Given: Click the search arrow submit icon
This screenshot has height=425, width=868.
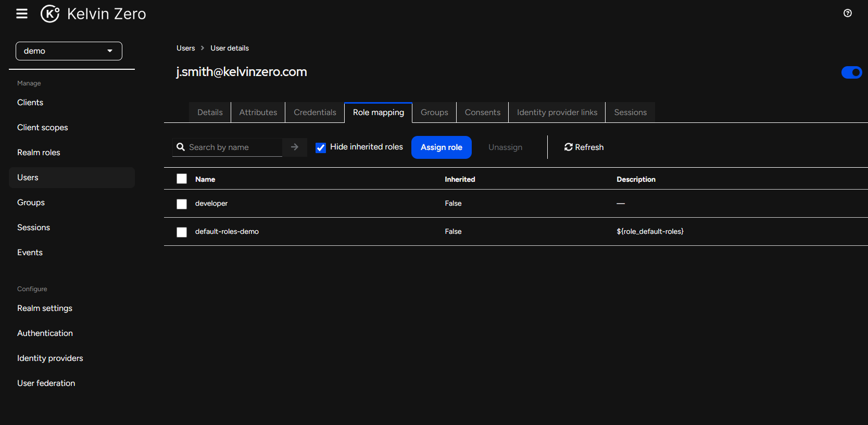Looking at the screenshot, I should 295,147.
